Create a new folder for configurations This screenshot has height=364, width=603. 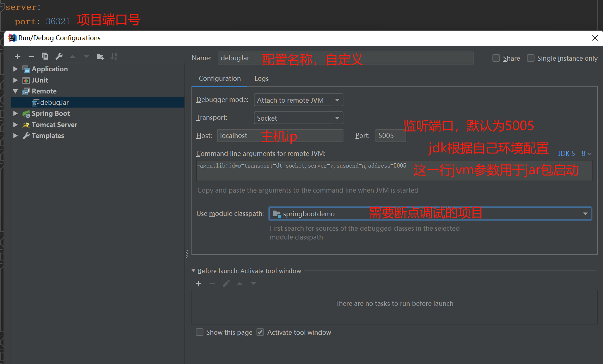(x=100, y=56)
